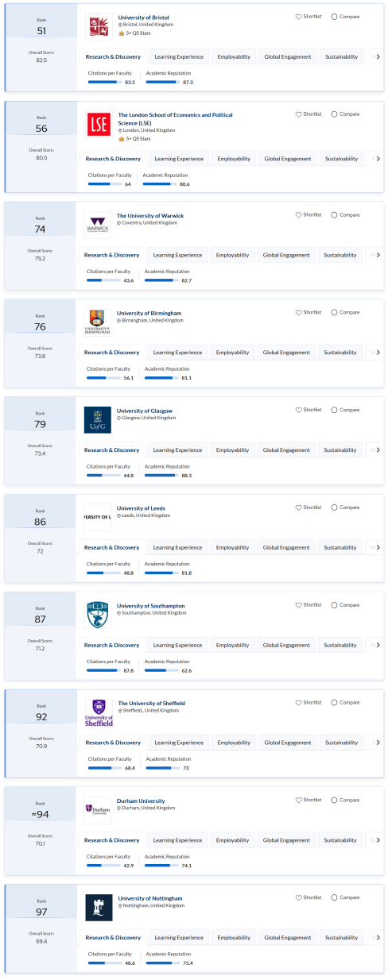The height and width of the screenshot is (980, 388).
Task: Enable Compare for University of Leeds
Action: (x=334, y=507)
